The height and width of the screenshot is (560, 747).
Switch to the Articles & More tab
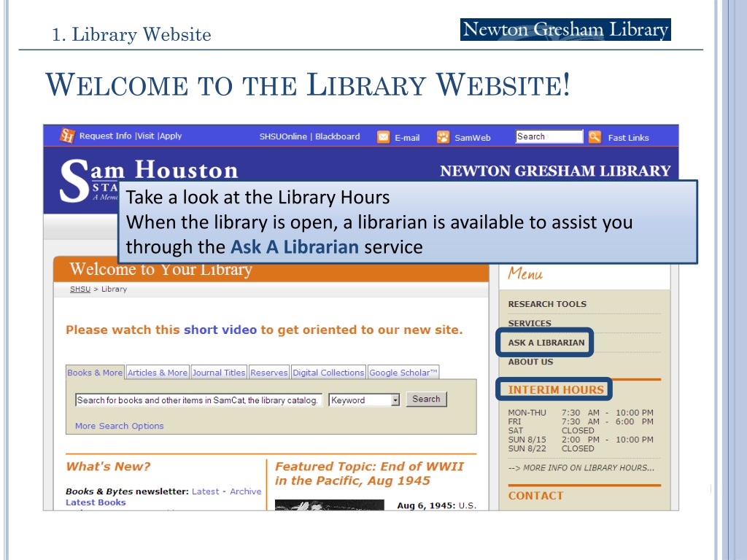pyautogui.click(x=158, y=373)
